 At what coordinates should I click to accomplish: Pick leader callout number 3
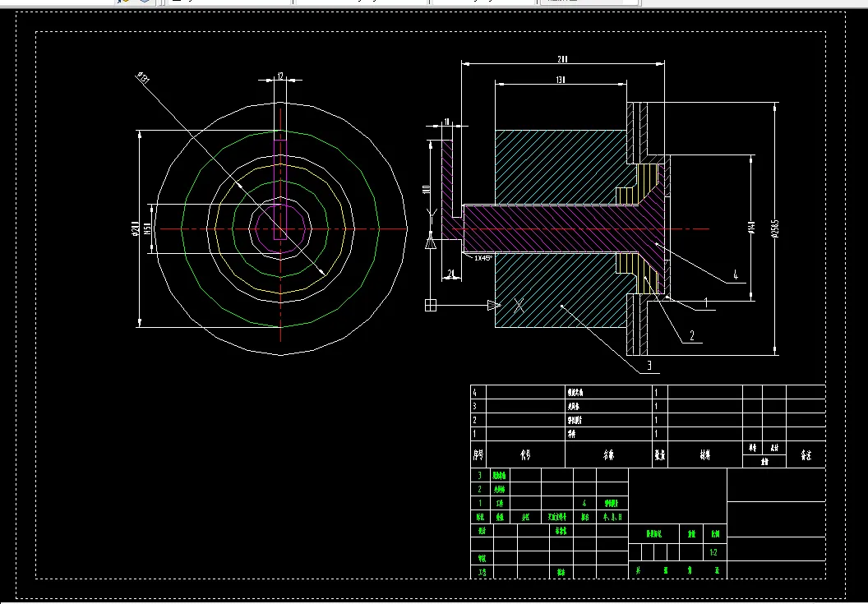click(x=649, y=366)
